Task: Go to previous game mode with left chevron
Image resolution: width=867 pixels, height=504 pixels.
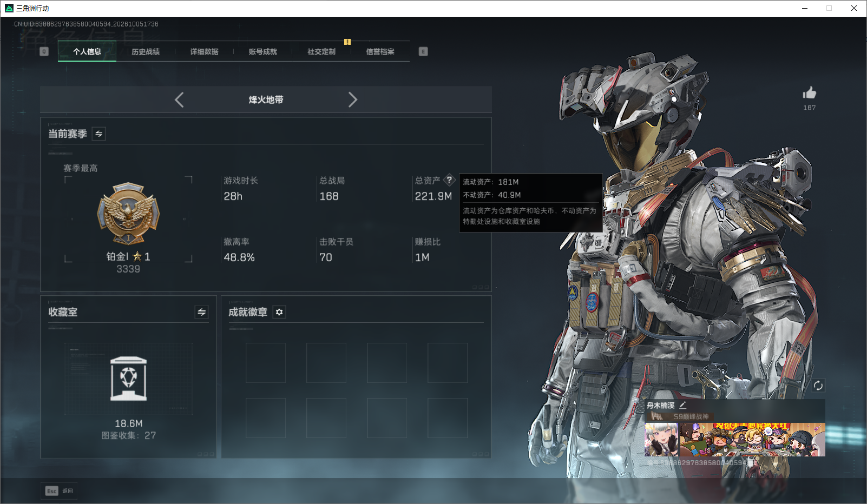Action: tap(179, 100)
